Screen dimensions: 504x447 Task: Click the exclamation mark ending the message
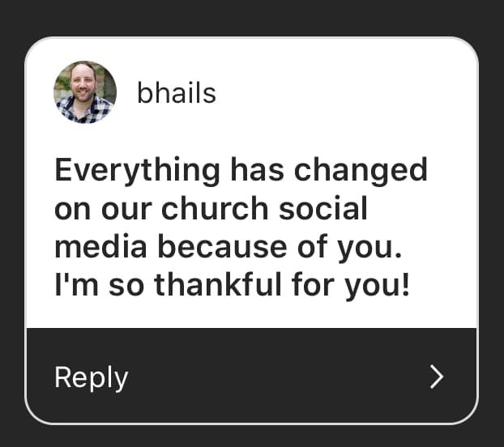click(406, 284)
